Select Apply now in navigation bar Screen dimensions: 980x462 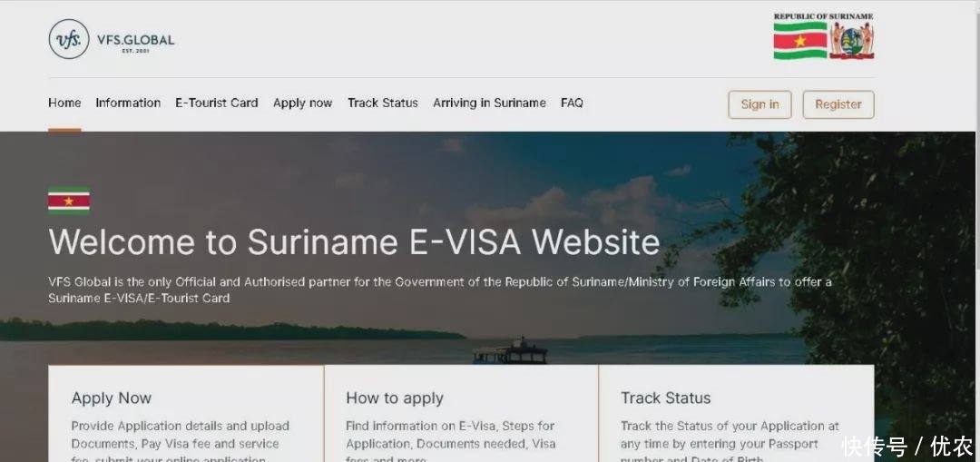coord(302,103)
